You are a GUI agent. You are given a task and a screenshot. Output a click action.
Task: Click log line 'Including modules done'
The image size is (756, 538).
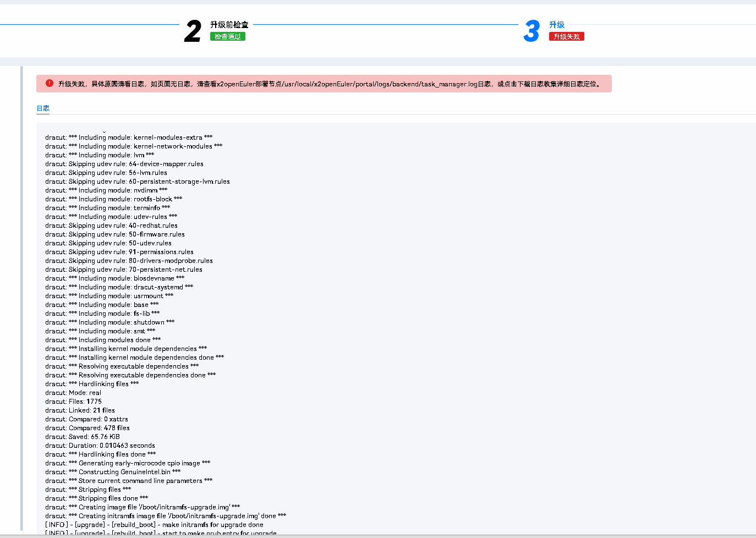pyautogui.click(x=103, y=340)
